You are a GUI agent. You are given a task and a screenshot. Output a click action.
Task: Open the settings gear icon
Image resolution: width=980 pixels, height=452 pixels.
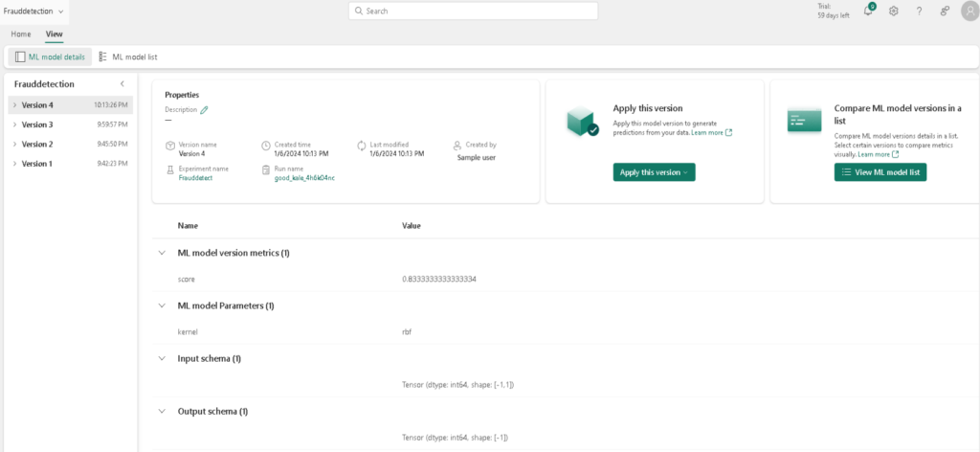click(894, 11)
